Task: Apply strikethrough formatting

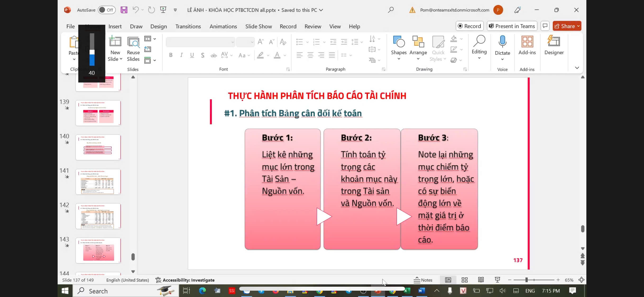Action: tap(214, 55)
